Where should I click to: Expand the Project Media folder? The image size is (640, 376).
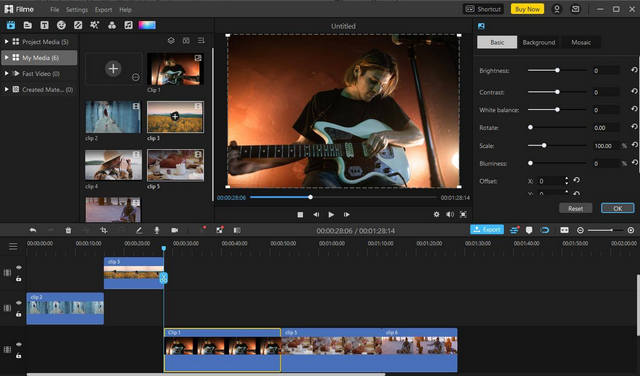(x=6, y=42)
